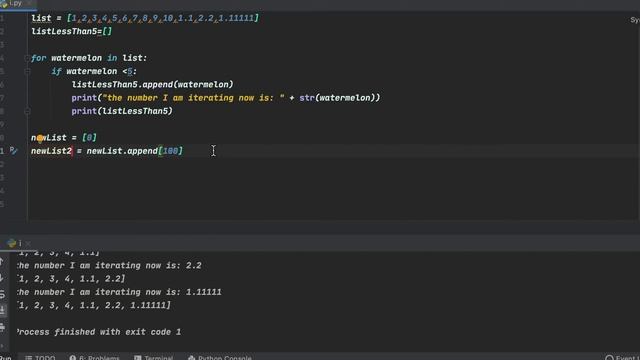Screen dimensions: 640x360
Task: Click 'listLessThan5=[]' in the editor
Action: click(71, 31)
